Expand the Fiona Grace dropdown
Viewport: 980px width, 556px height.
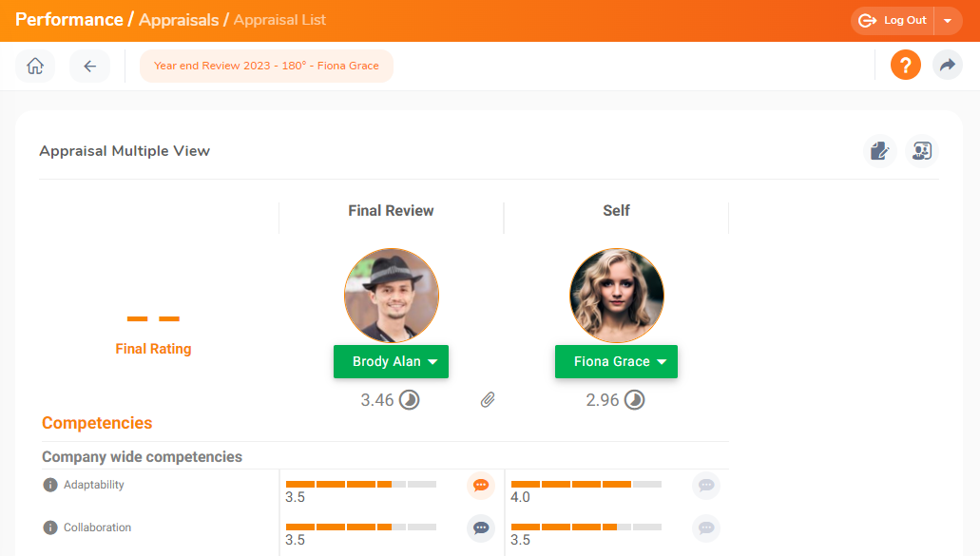click(616, 362)
